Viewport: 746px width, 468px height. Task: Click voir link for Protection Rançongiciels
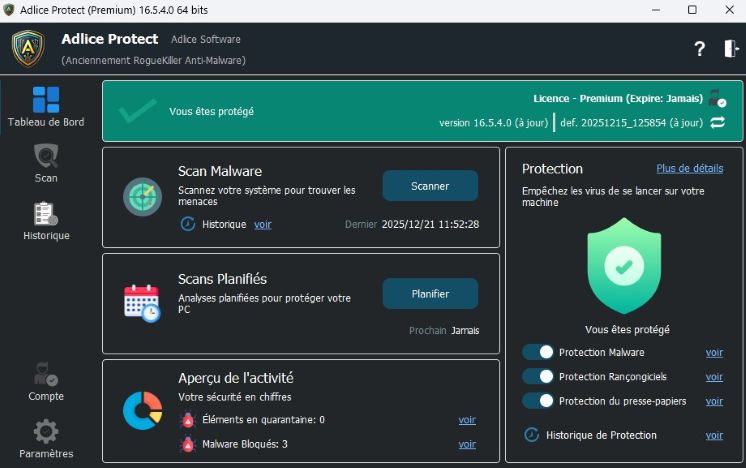[x=714, y=377]
